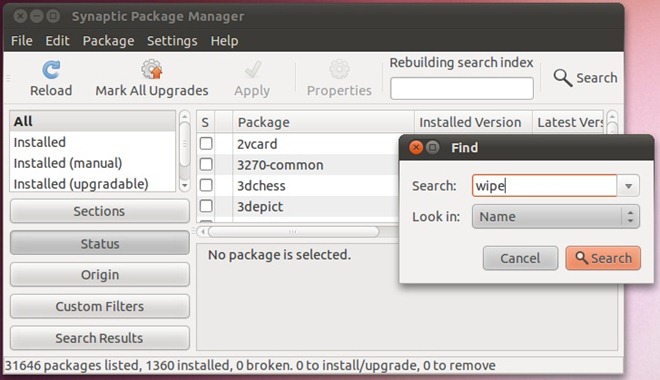Viewport: 660px width, 380px height.
Task: Click the Package column header
Action: pyautogui.click(x=323, y=122)
